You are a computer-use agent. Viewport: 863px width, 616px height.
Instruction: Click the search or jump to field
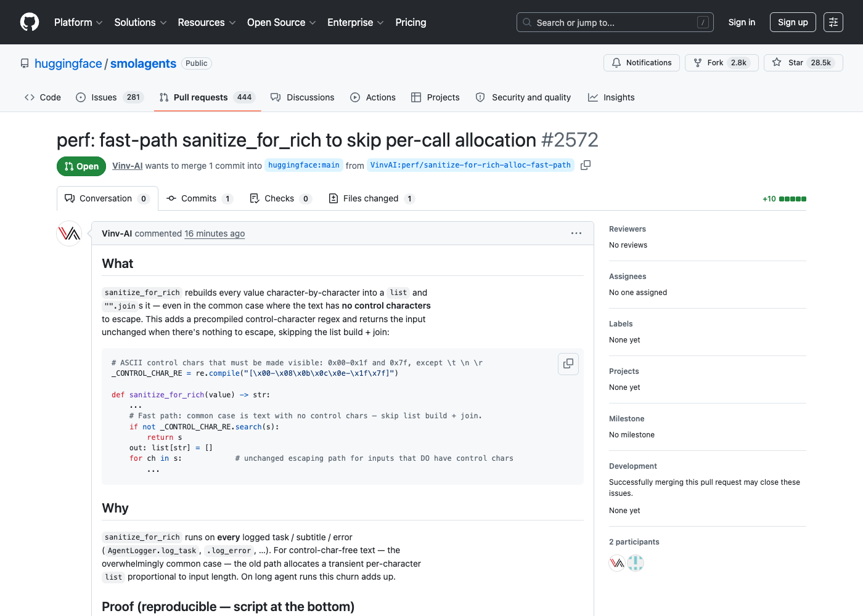point(615,22)
